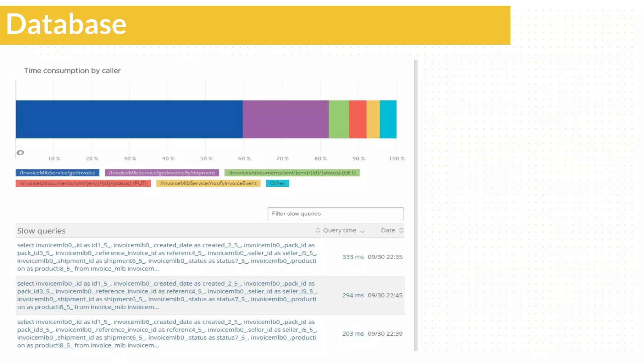The height and width of the screenshot is (362, 644).
Task: Toggle the notifyInvoiceEvent legend item
Action: coord(208,183)
